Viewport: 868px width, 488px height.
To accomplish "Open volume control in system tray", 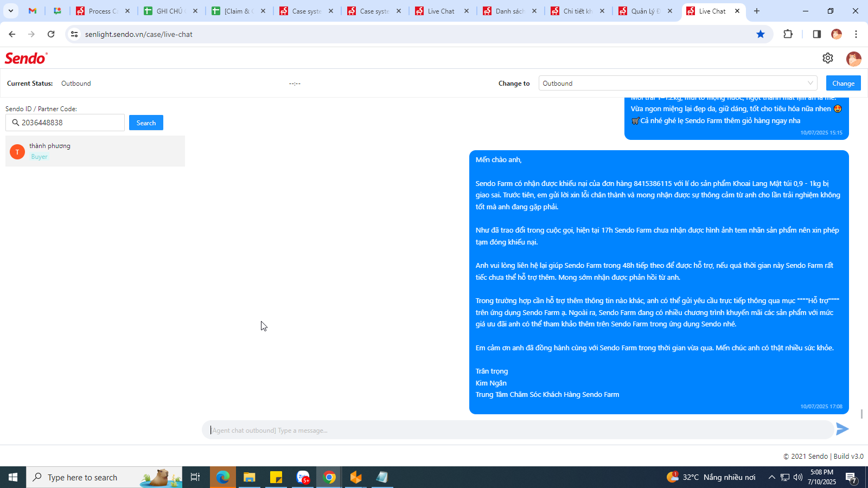I will pyautogui.click(x=798, y=477).
